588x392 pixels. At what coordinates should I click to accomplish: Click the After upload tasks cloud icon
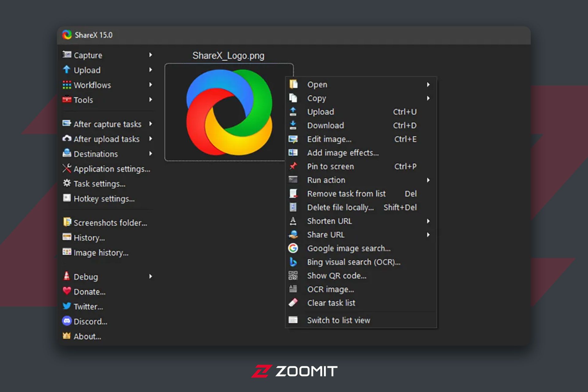[67, 138]
